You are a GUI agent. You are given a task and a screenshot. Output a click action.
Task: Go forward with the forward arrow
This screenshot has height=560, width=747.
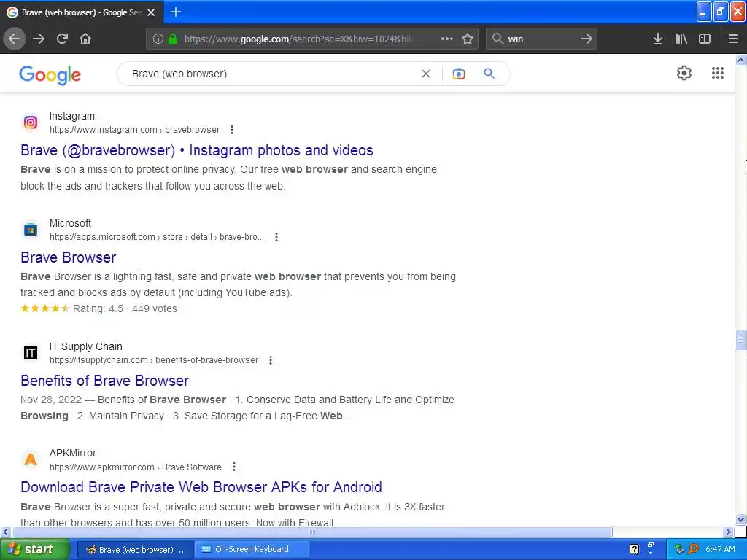(39, 39)
